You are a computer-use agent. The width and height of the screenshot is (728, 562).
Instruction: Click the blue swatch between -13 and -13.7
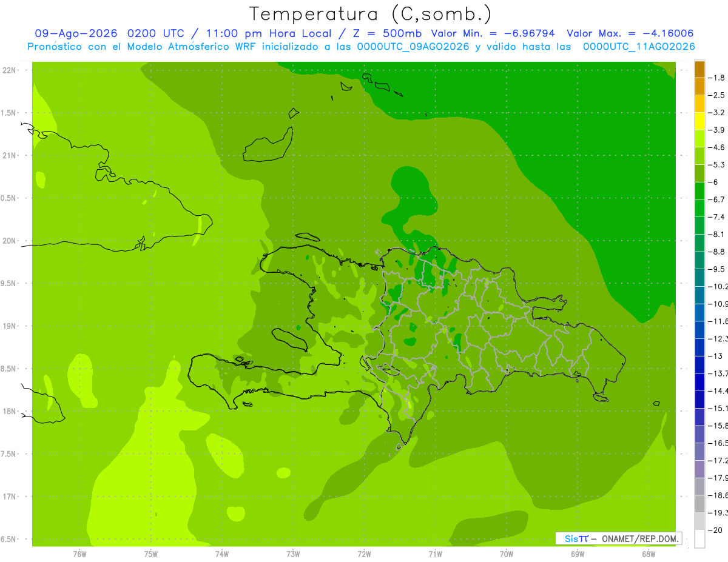click(x=699, y=364)
